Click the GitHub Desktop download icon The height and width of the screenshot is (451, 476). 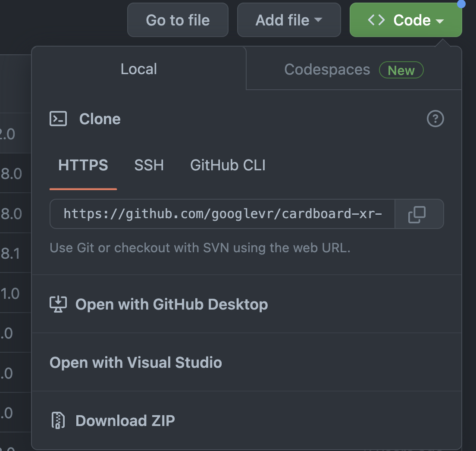tap(58, 304)
